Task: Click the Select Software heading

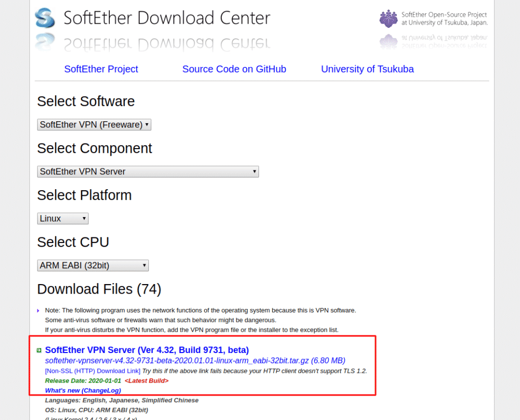Action: pyautogui.click(x=86, y=101)
